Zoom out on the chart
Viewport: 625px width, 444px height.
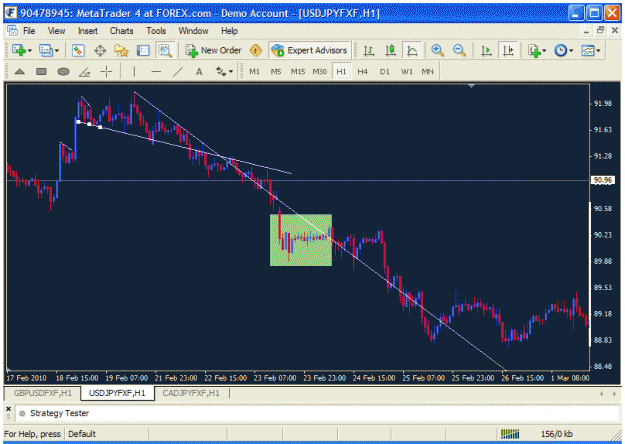[x=459, y=51]
